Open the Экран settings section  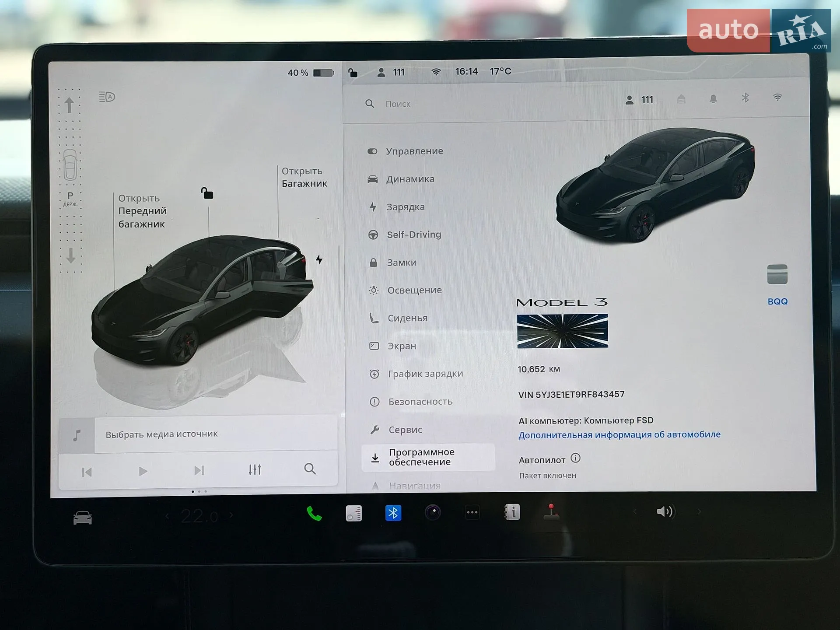coord(393,346)
